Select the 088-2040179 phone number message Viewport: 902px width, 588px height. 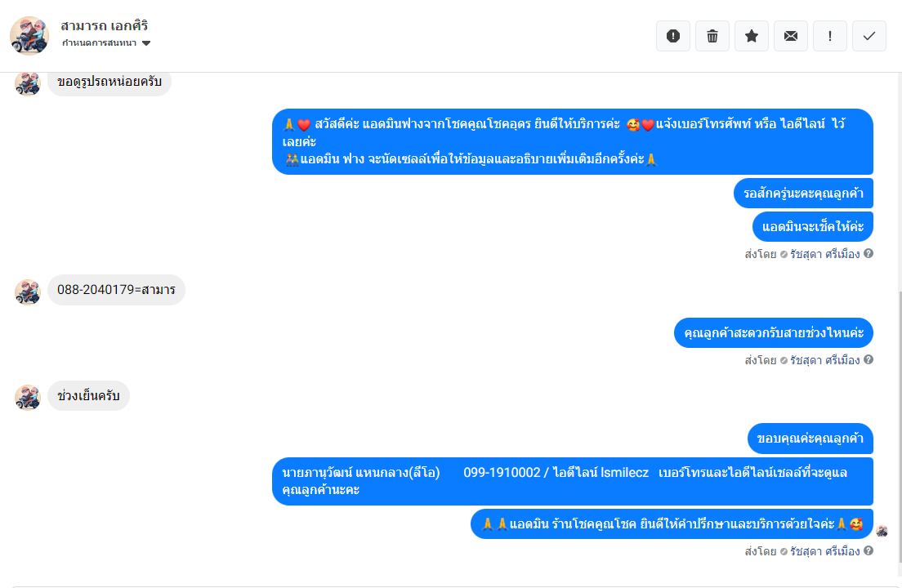(116, 290)
